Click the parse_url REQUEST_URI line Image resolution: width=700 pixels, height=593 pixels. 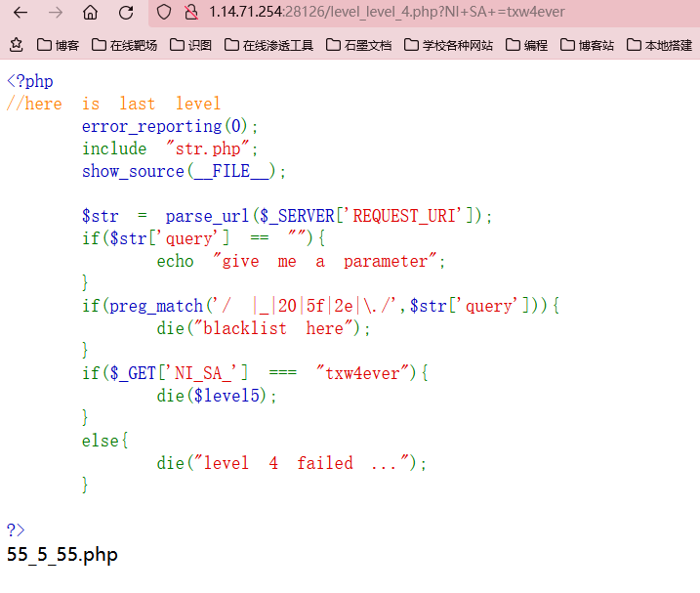coord(287,216)
